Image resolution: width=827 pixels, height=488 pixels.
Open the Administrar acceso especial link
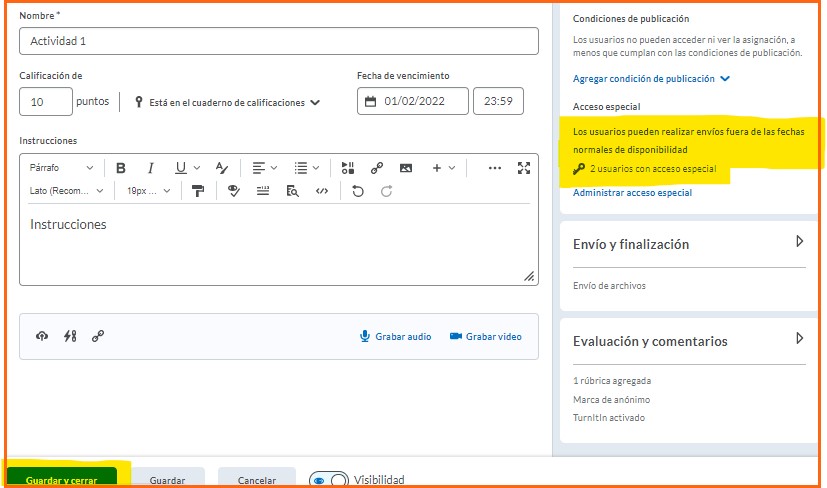(x=632, y=193)
